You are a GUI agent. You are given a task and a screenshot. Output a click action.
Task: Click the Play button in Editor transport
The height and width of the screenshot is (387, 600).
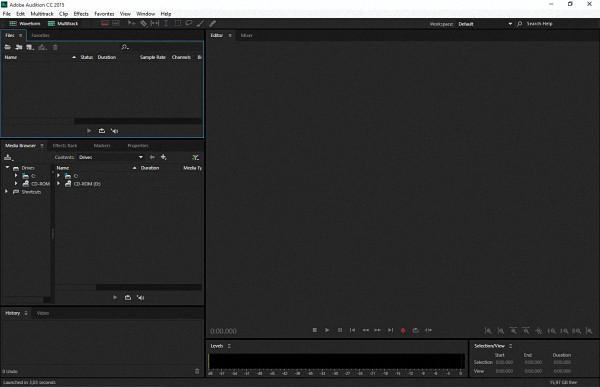tap(327, 330)
